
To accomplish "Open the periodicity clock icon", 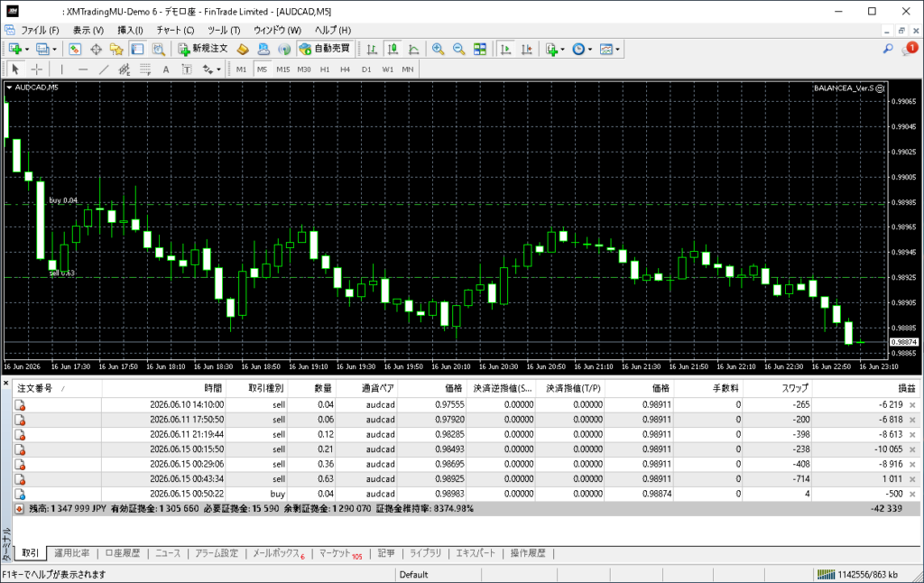I will [578, 49].
